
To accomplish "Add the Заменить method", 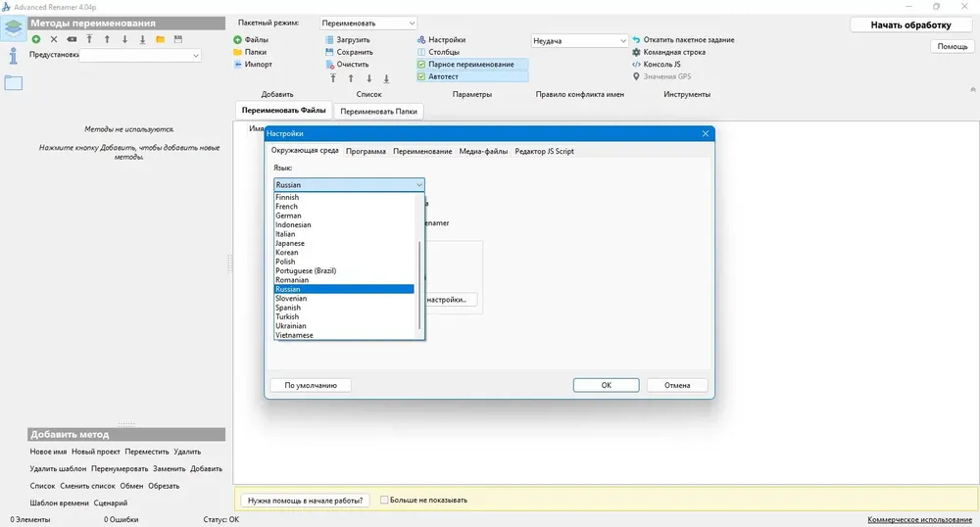I will (170, 468).
